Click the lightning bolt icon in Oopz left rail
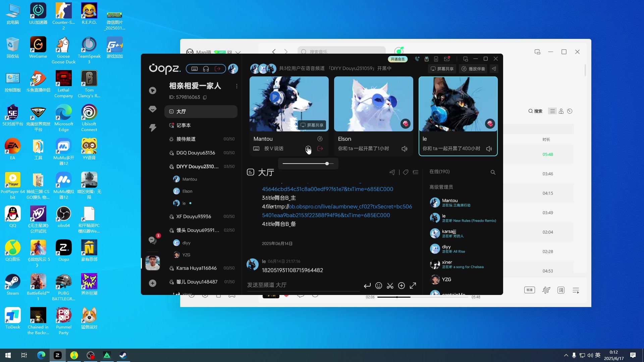Viewport: 644px width, 362px height. coord(153,127)
